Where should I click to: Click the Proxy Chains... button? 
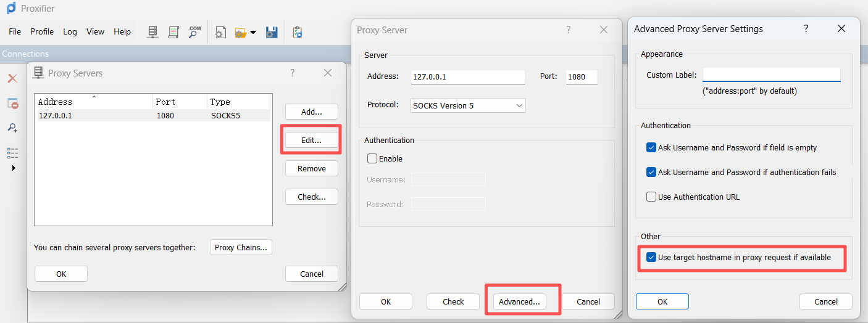tap(241, 247)
